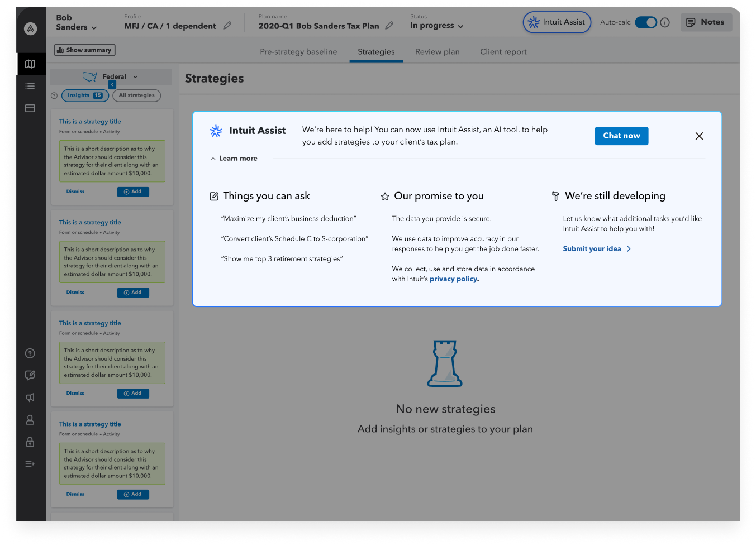Click the MFJ / CA / 1 dependent profile text
Image resolution: width=756 pixels, height=546 pixels.
[170, 26]
